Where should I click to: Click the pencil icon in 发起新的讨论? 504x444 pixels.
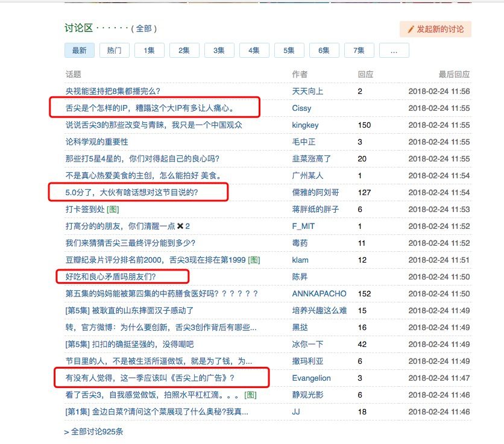(411, 30)
